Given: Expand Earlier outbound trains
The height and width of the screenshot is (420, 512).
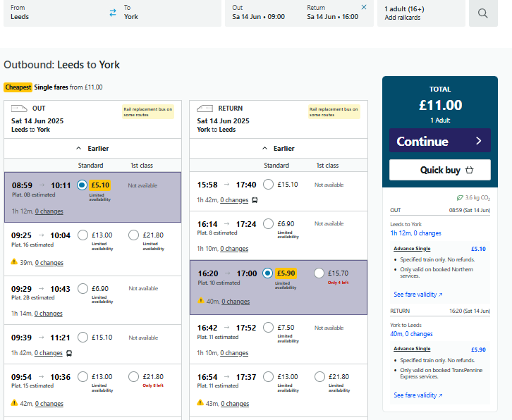Looking at the screenshot, I should (92, 149).
